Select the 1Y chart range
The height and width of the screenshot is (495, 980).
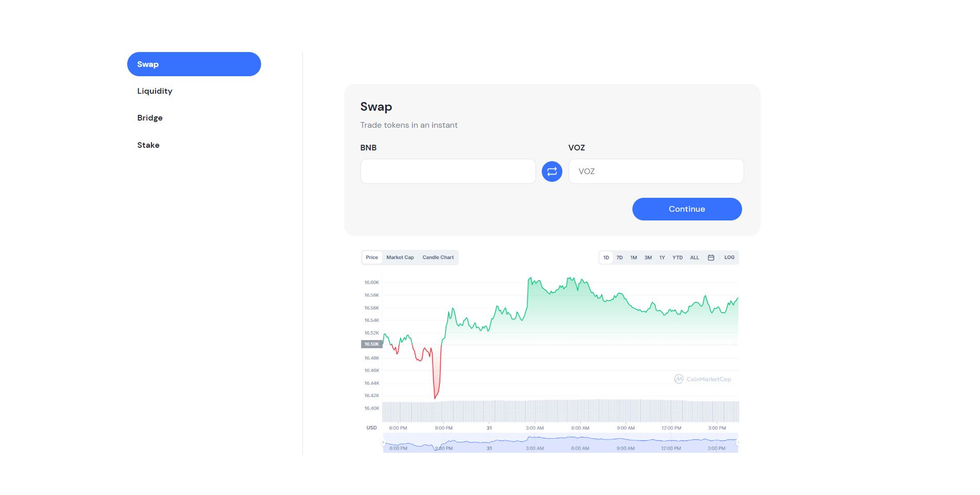pos(662,258)
